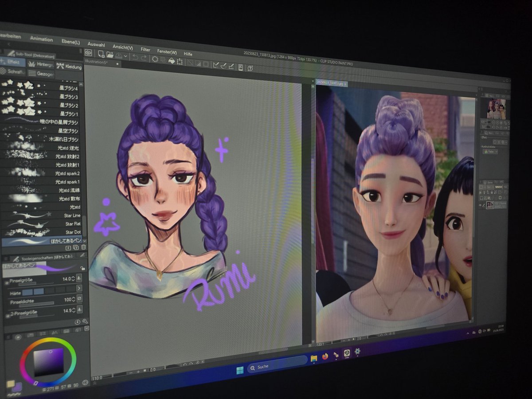The image size is (532, 399).
Task: Adjust the Pinselgröße slider
Action: tap(36, 283)
